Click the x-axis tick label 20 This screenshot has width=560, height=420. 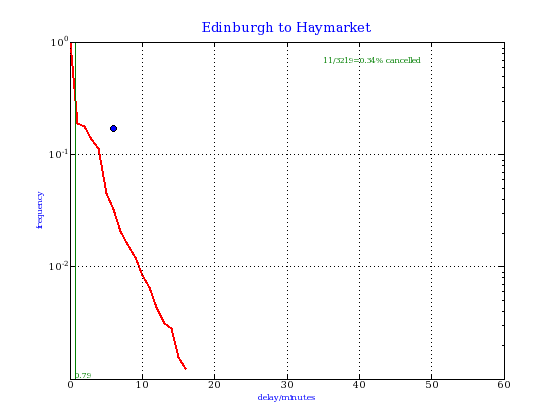click(214, 385)
